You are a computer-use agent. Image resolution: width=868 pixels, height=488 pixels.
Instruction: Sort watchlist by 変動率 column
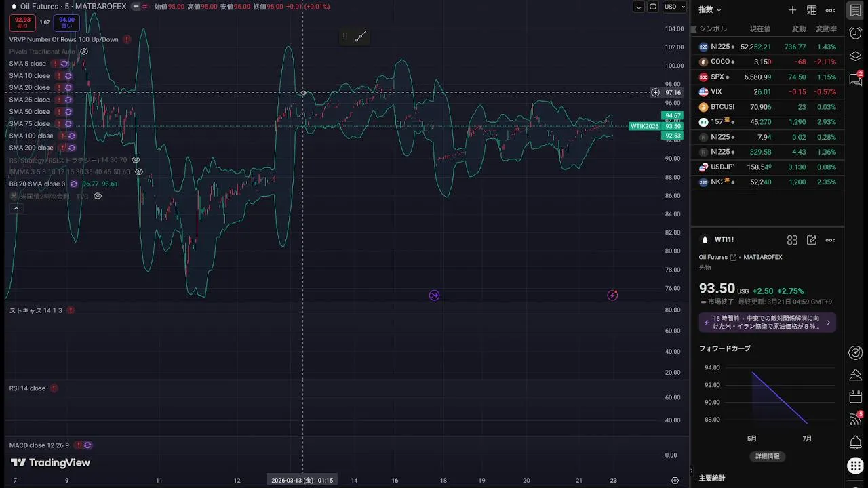pyautogui.click(x=826, y=29)
